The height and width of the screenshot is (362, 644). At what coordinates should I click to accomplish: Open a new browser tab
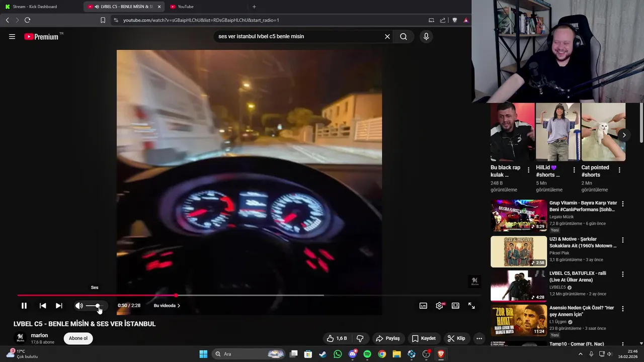[254, 7]
